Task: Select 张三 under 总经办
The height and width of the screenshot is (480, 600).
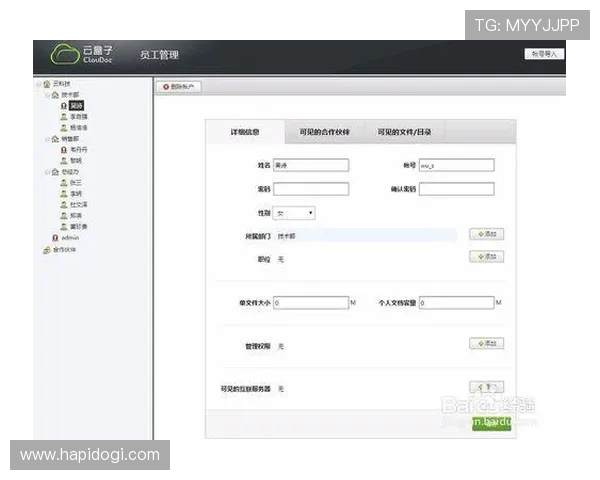Action: tap(76, 183)
